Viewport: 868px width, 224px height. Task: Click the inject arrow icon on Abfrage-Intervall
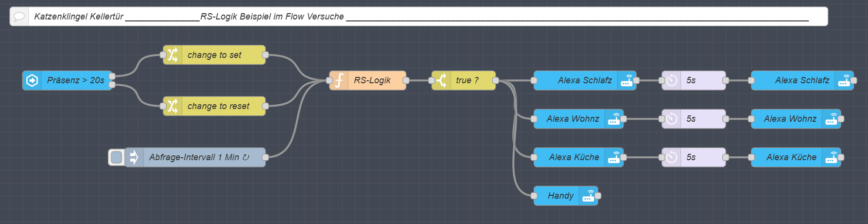tap(134, 157)
